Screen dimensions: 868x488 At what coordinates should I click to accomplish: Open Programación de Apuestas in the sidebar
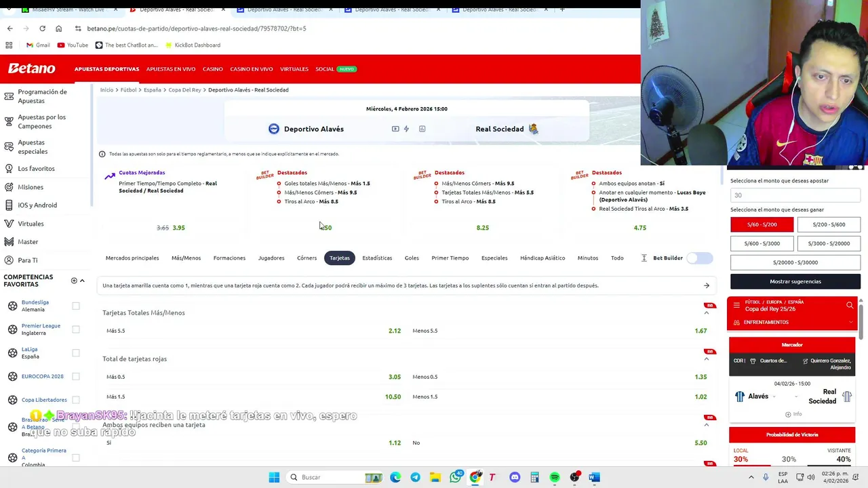42,96
